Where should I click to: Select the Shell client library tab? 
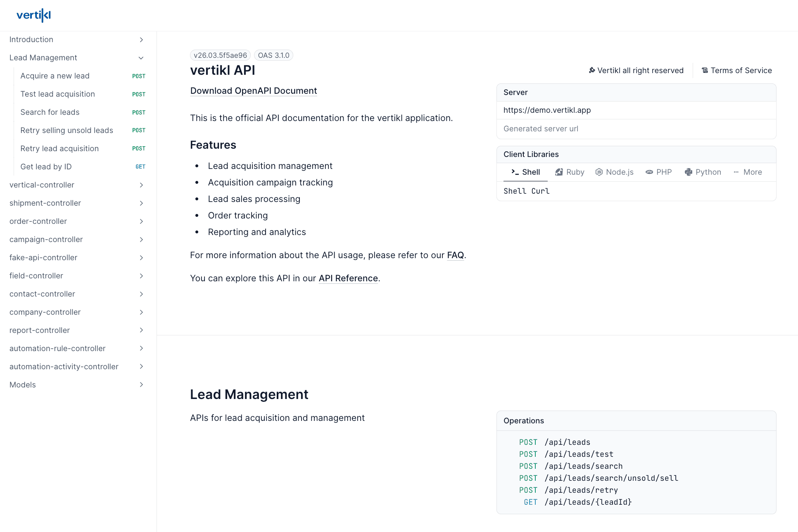(525, 172)
